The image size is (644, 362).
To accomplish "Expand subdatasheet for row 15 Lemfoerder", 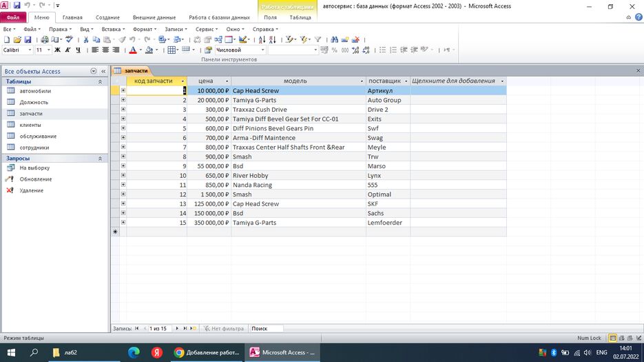I will (123, 222).
